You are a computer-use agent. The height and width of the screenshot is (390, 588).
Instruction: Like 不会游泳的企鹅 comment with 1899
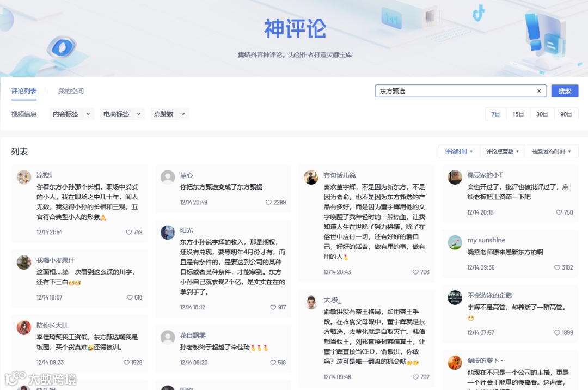(558, 333)
